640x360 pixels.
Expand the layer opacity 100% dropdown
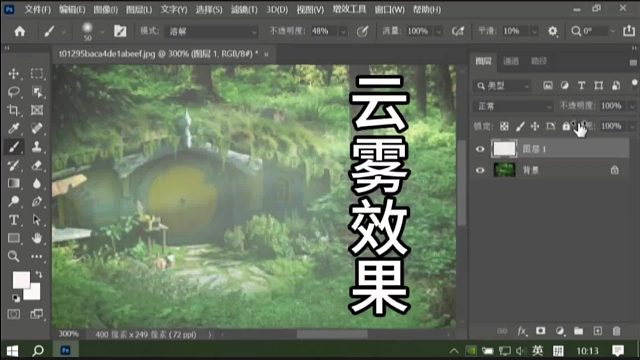(x=632, y=106)
